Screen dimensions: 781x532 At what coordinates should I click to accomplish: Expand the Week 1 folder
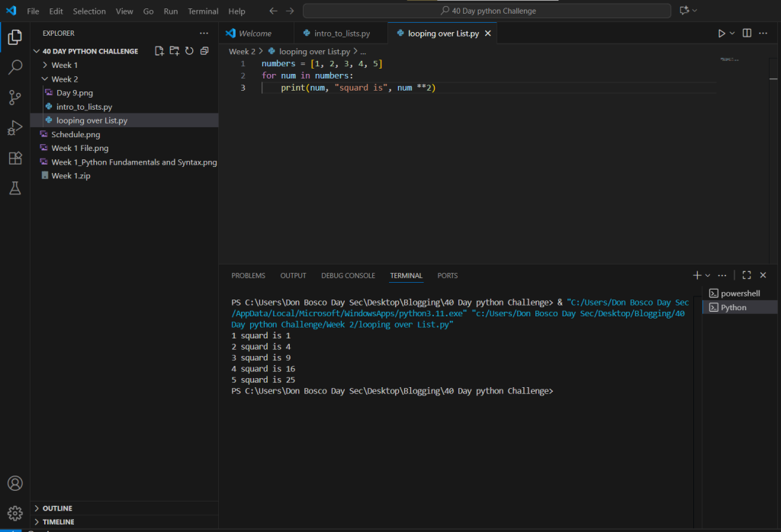[x=64, y=65]
